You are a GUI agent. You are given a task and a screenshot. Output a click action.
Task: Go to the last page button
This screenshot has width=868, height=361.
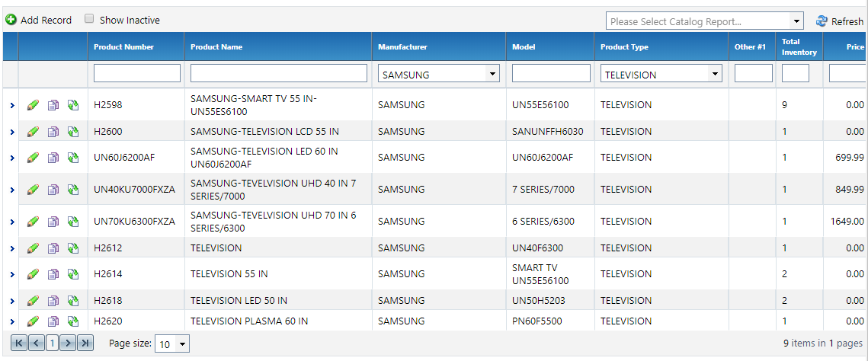tap(85, 343)
